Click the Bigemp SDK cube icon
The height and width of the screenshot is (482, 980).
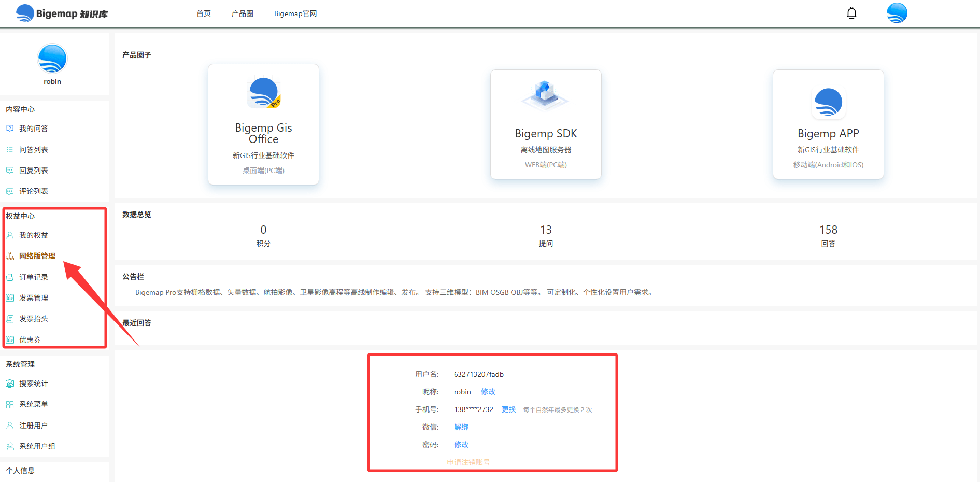point(545,96)
